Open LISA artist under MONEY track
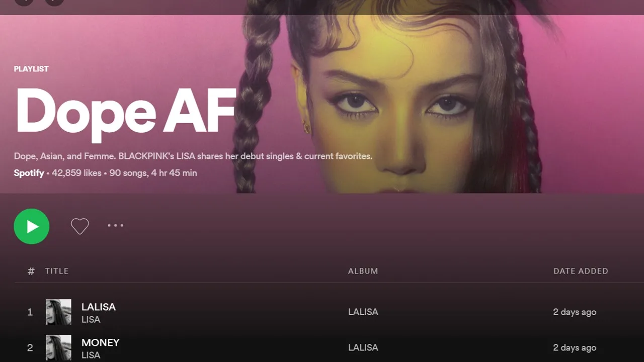Screen dimensions: 644x362 pos(91,355)
